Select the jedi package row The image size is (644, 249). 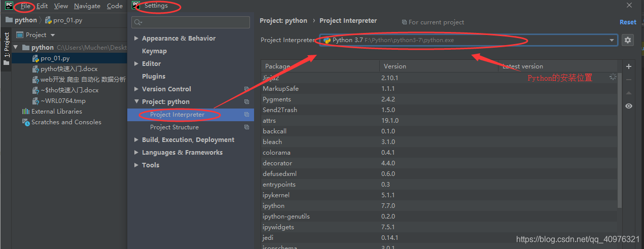(x=439, y=237)
